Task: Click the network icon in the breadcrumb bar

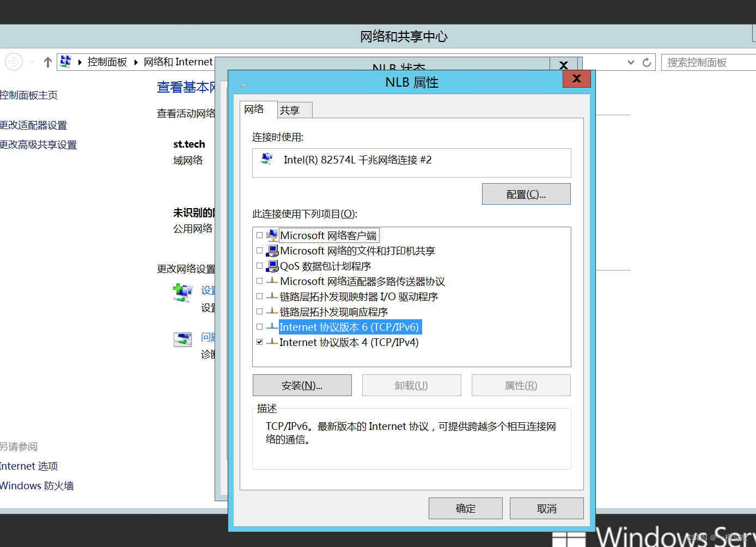Action: pos(66,62)
